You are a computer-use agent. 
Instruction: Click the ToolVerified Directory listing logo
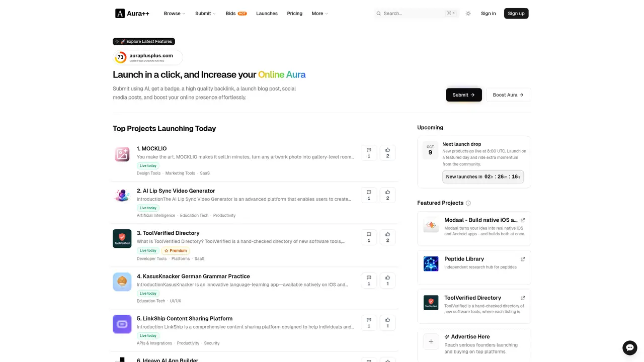[122, 239]
